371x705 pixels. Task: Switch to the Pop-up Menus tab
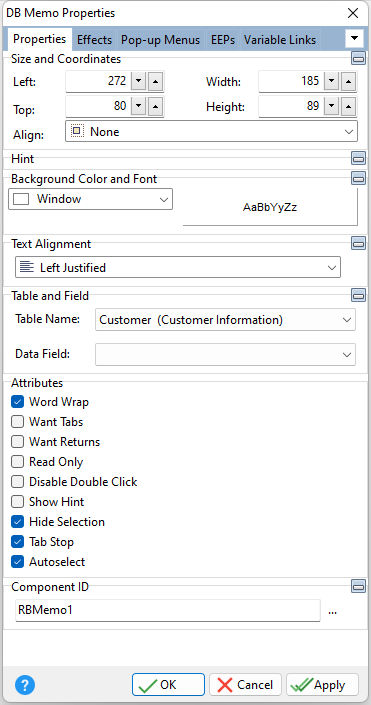pyautogui.click(x=161, y=40)
